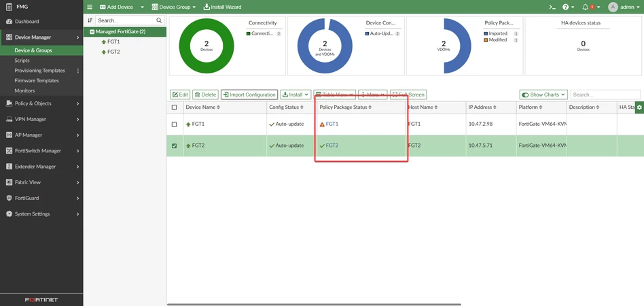Click the FGT1 policy package warning icon

322,124
